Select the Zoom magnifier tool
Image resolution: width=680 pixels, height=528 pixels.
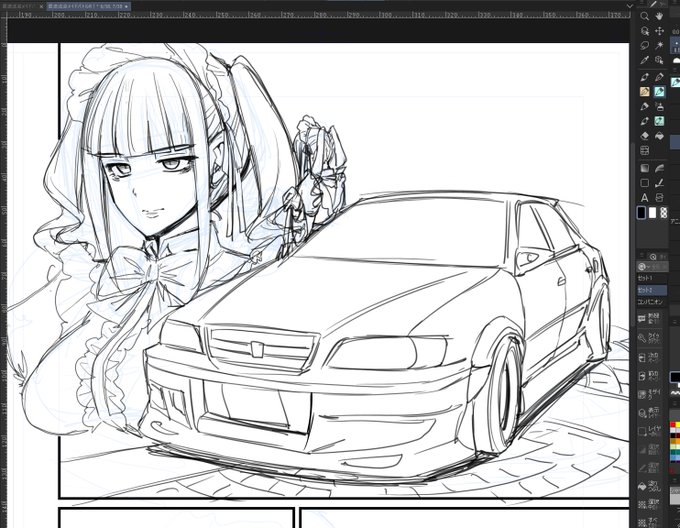pos(644,16)
